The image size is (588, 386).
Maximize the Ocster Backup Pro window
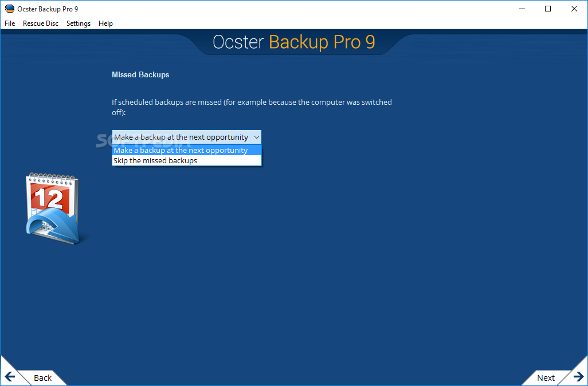coord(548,9)
